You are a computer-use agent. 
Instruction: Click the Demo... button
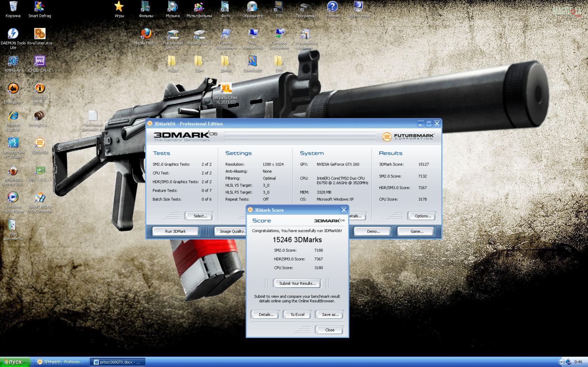(x=373, y=231)
